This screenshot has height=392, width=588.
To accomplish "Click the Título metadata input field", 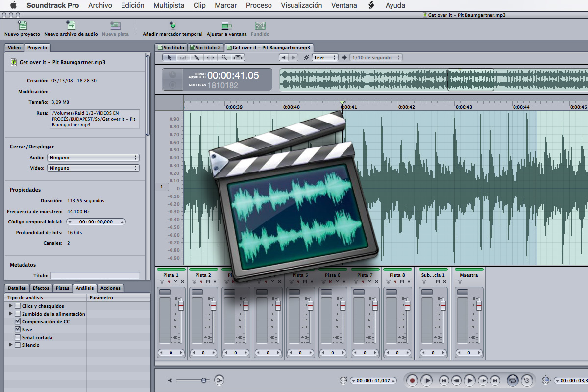I will [x=95, y=276].
